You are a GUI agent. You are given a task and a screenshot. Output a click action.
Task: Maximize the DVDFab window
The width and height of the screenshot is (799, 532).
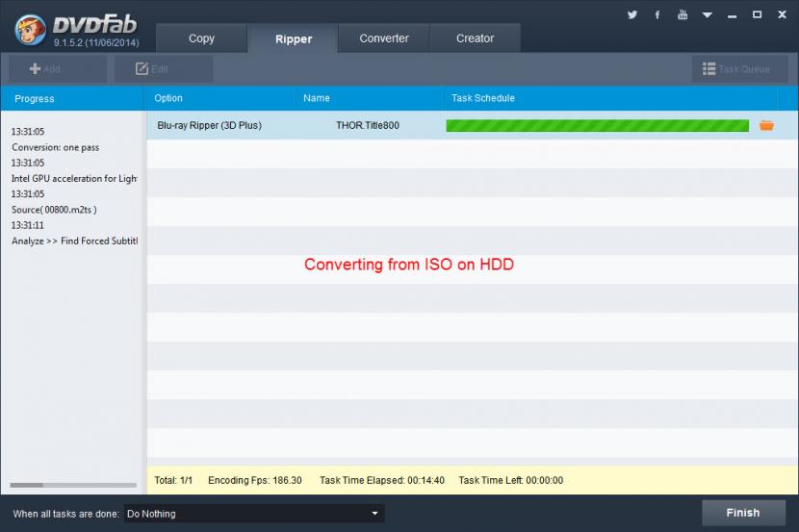click(x=758, y=14)
